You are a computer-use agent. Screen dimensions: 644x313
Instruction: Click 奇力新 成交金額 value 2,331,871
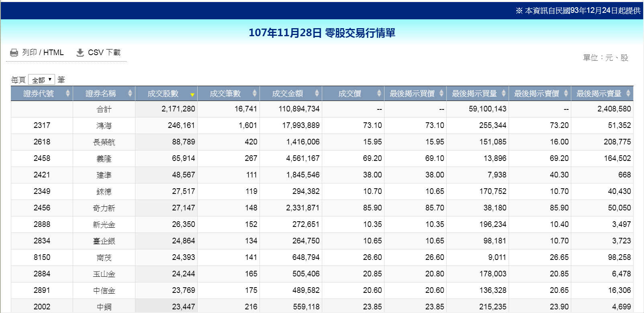tap(303, 208)
